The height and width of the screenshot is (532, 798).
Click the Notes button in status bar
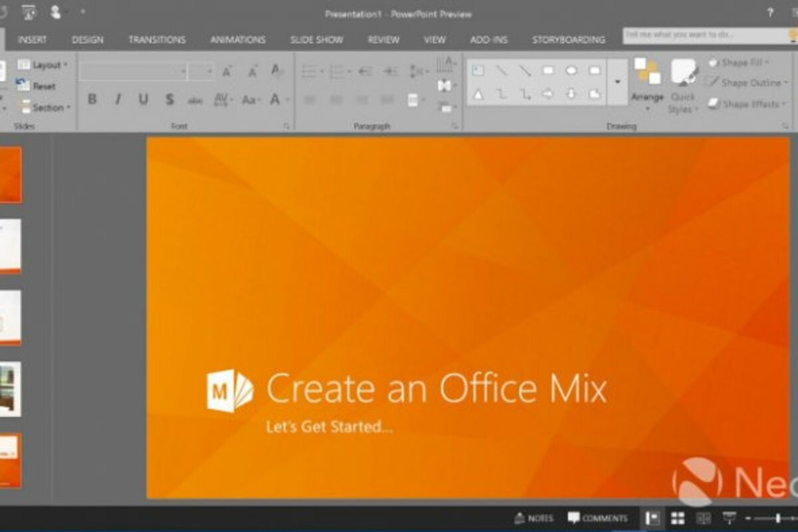tap(534, 518)
